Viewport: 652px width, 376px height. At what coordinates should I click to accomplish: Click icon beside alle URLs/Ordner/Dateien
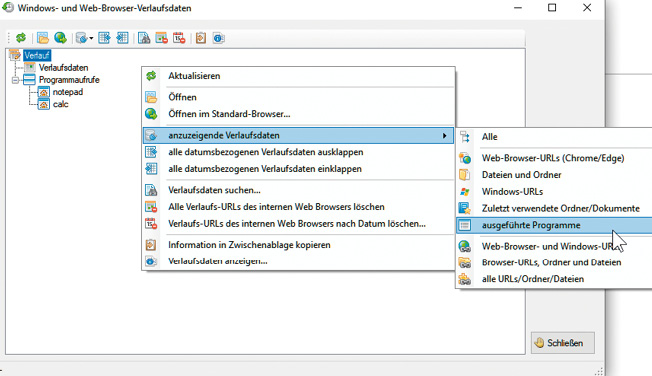pos(464,279)
